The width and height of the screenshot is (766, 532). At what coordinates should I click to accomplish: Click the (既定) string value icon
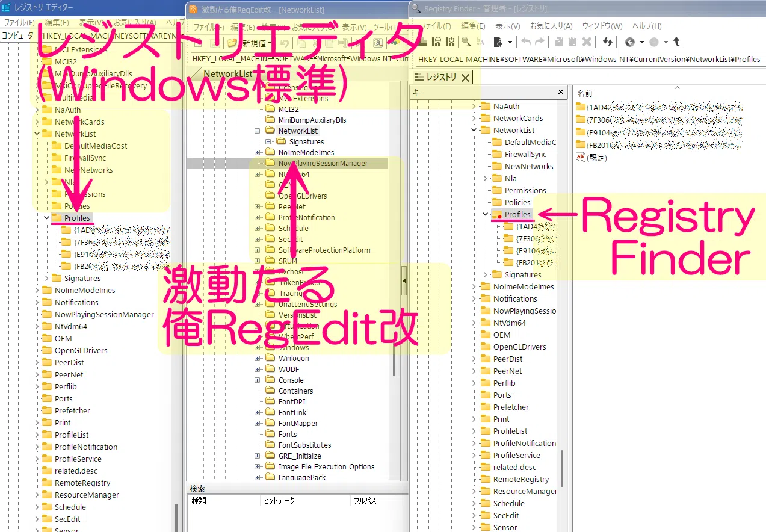tap(581, 157)
